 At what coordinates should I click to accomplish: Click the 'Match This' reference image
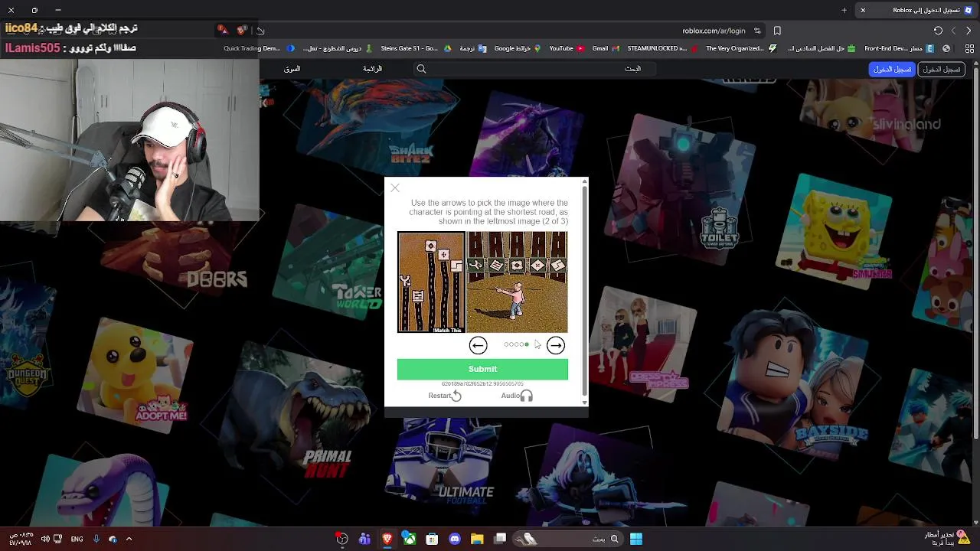[431, 282]
